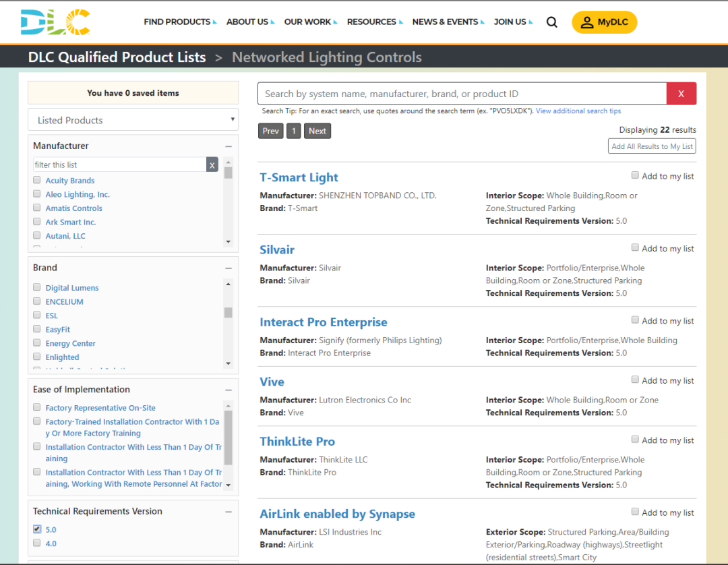Check the Acuity Brands manufacturer checkbox

(37, 180)
